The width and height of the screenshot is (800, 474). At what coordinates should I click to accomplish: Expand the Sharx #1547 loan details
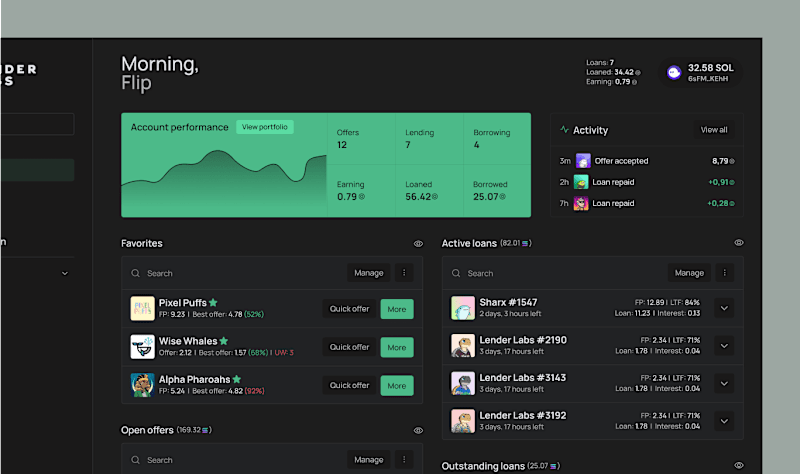coord(724,308)
